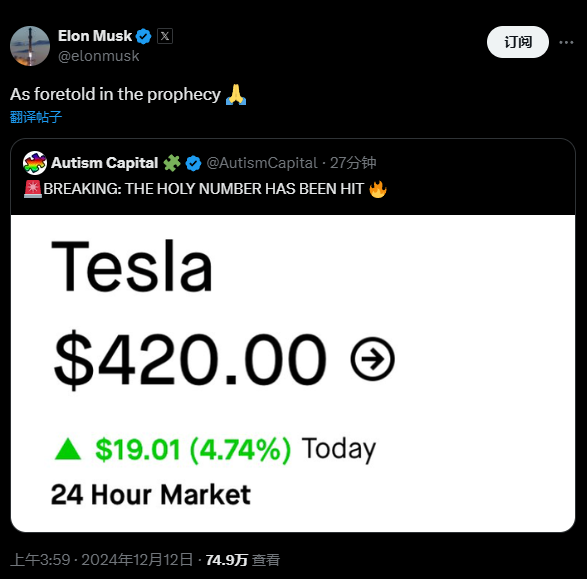Click the circled arrow icon next to $420.00
The height and width of the screenshot is (579, 587).
point(372,359)
